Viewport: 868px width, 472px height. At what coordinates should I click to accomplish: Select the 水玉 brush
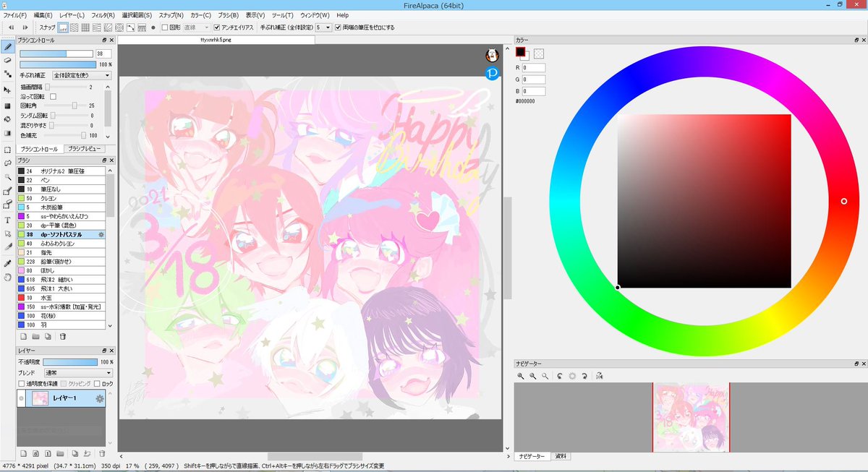pos(62,298)
